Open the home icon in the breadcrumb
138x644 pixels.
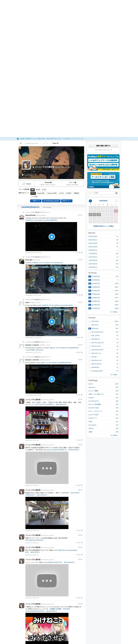click(x=21, y=143)
